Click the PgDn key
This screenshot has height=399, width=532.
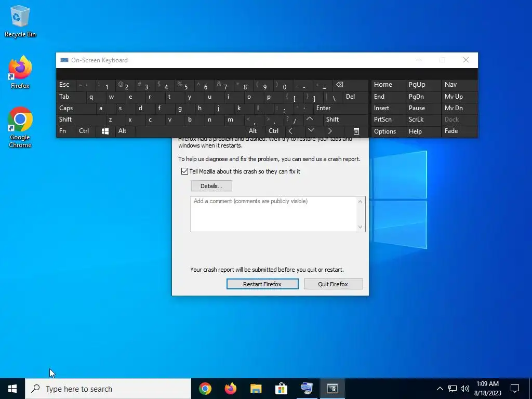tap(423, 97)
